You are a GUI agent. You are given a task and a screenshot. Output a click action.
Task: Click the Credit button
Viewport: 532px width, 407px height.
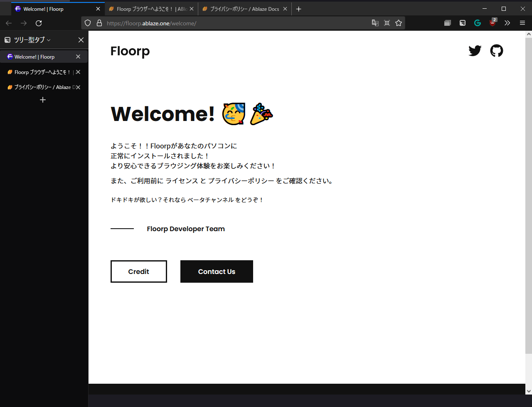[138, 271]
